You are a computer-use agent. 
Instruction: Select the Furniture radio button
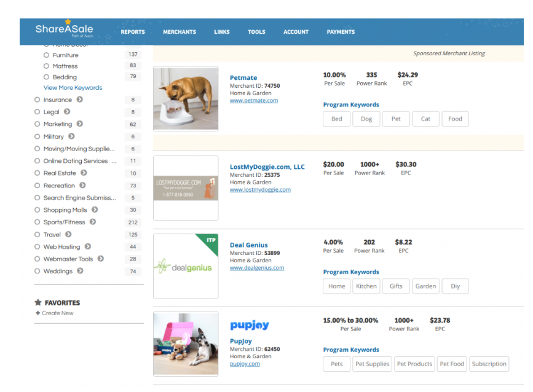46,55
